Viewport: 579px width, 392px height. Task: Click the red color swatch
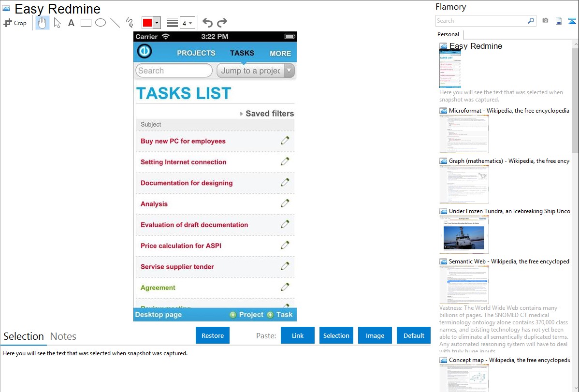pos(147,23)
